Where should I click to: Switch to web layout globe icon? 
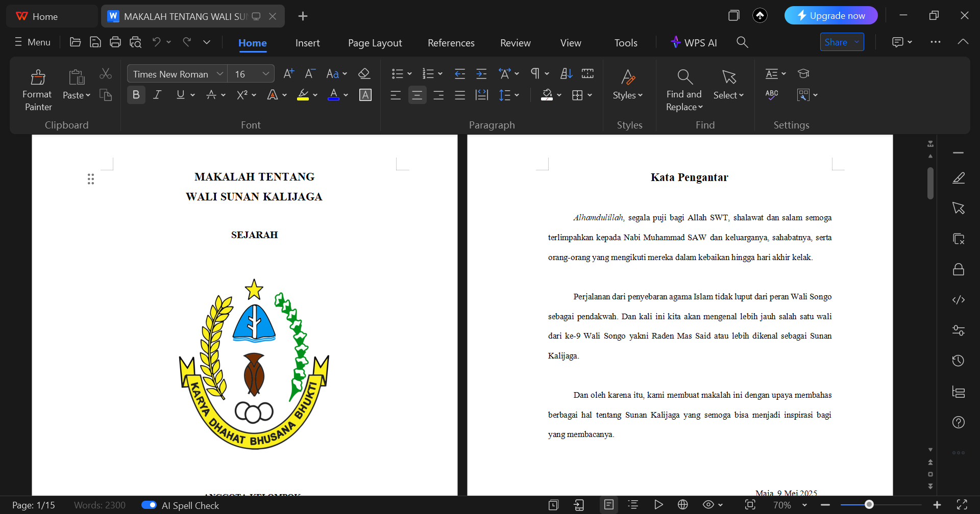pyautogui.click(x=683, y=505)
